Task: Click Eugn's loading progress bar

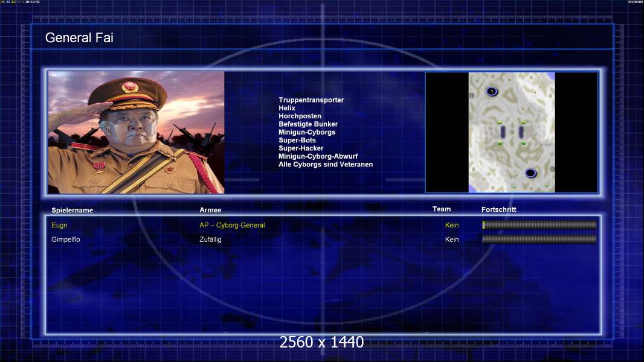Action: tap(539, 224)
